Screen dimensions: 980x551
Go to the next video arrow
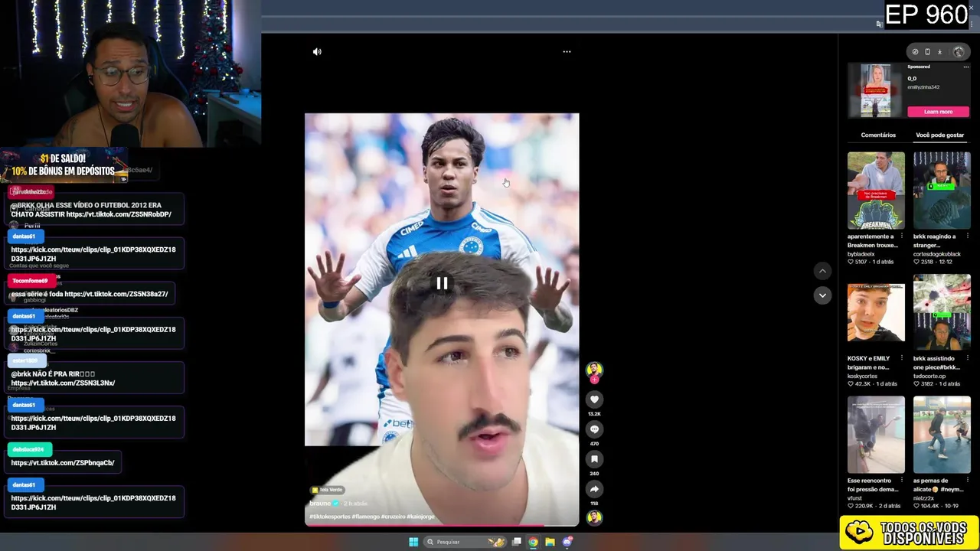[822, 295]
